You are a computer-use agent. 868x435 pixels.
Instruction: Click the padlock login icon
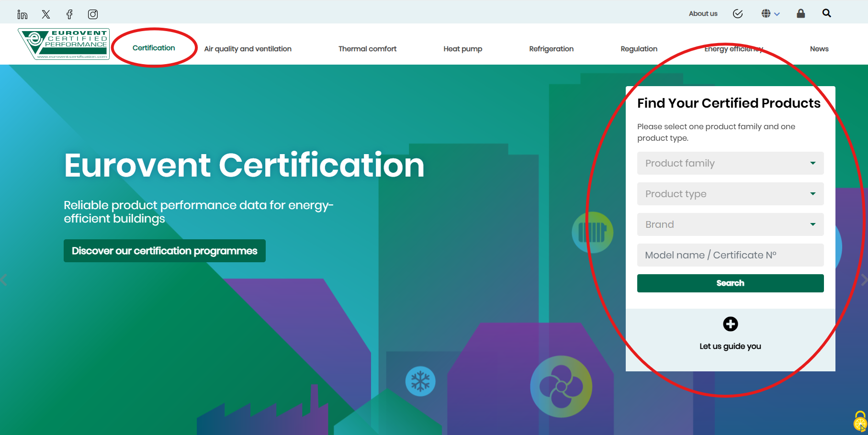coord(800,13)
